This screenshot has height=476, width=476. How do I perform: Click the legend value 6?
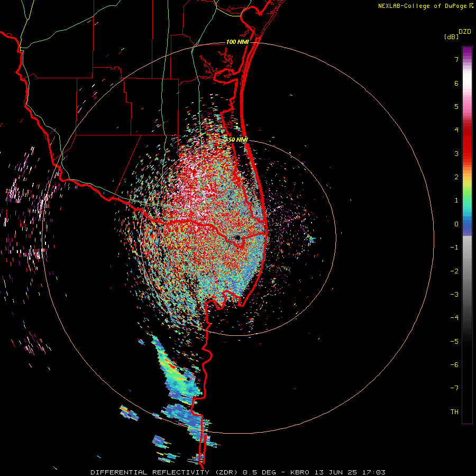456,83
